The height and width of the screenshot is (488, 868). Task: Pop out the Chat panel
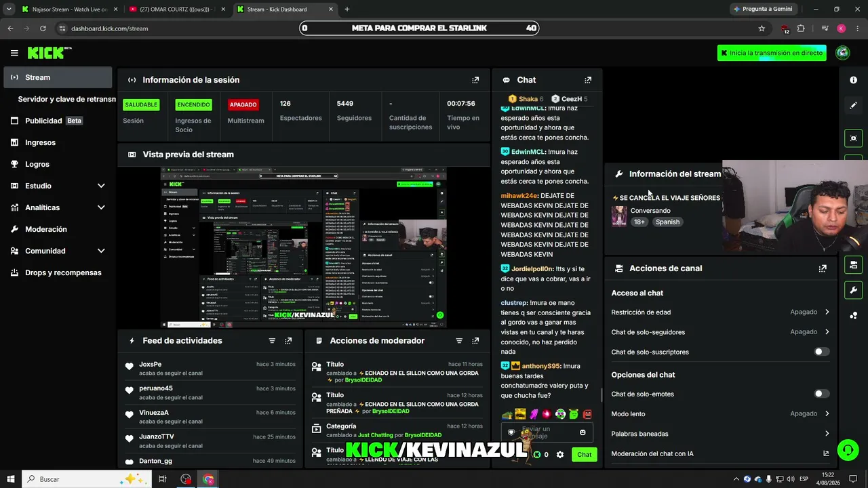pos(588,80)
